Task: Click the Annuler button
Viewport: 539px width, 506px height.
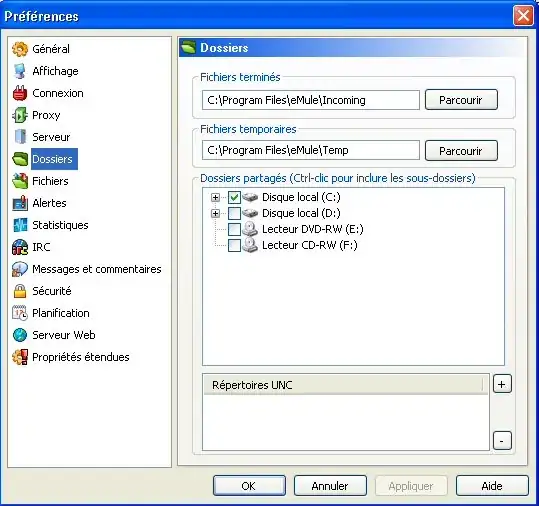Action: (x=330, y=485)
